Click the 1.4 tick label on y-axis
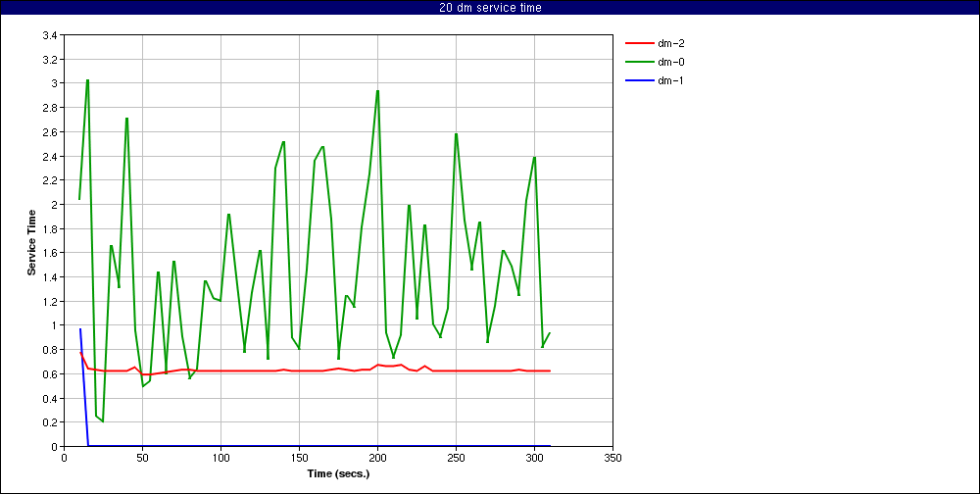Viewport: 980px width, 494px height. 49,277
